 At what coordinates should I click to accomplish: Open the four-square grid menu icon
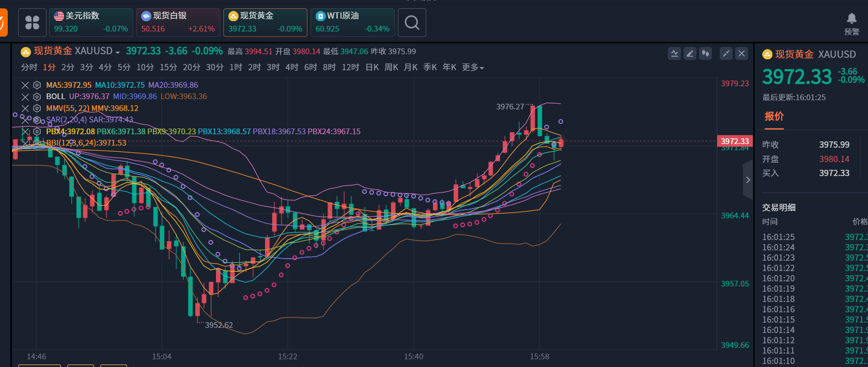(32, 23)
